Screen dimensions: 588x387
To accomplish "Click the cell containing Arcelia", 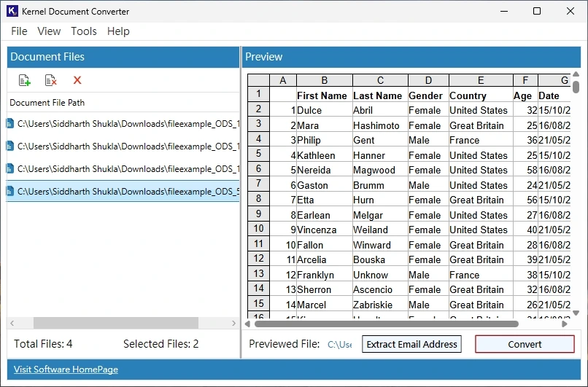I will (x=325, y=259).
